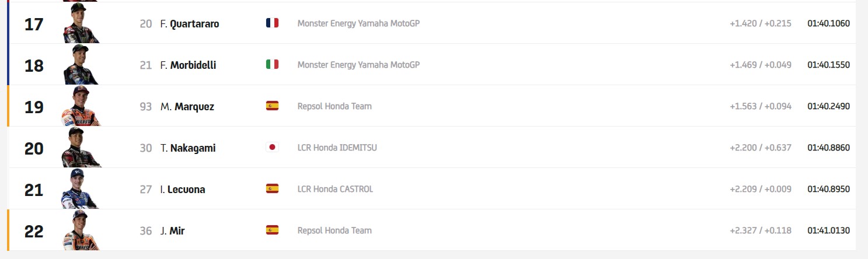868x259 pixels.
Task: Click the Italian flag beside Morbidelli
Action: tap(272, 65)
